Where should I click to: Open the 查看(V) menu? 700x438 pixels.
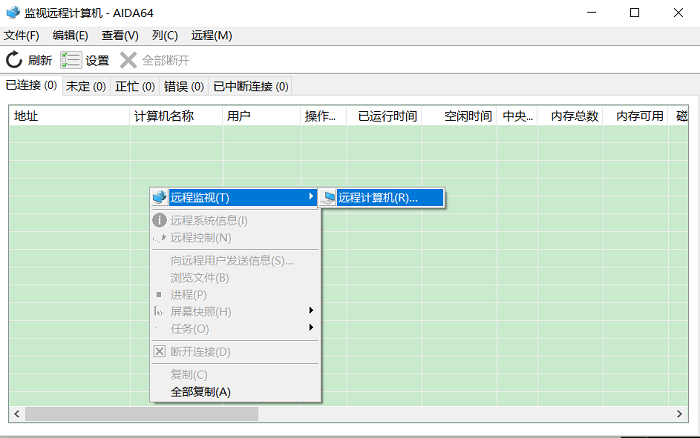point(120,35)
